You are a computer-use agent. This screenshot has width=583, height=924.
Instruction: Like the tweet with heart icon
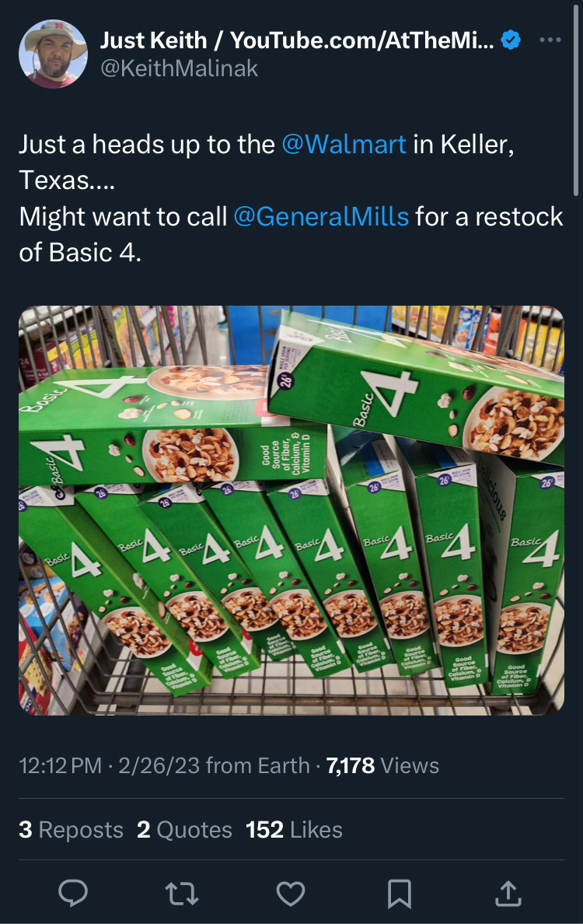point(290,894)
